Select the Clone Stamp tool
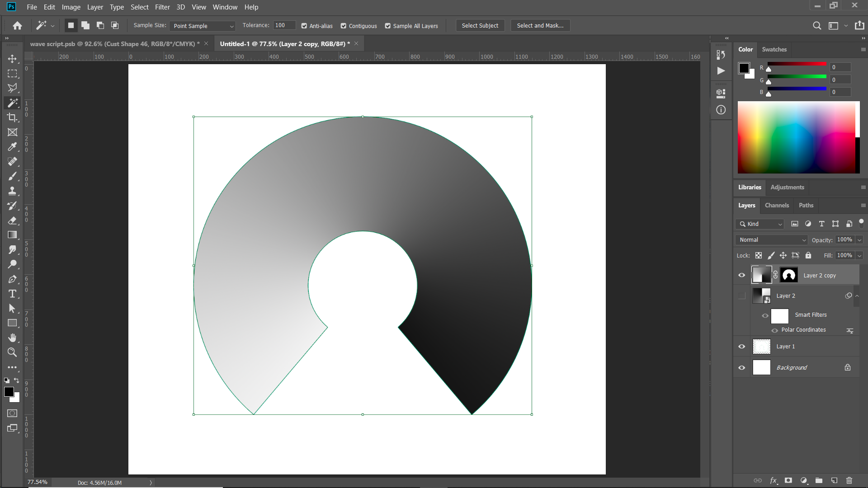 [x=13, y=191]
